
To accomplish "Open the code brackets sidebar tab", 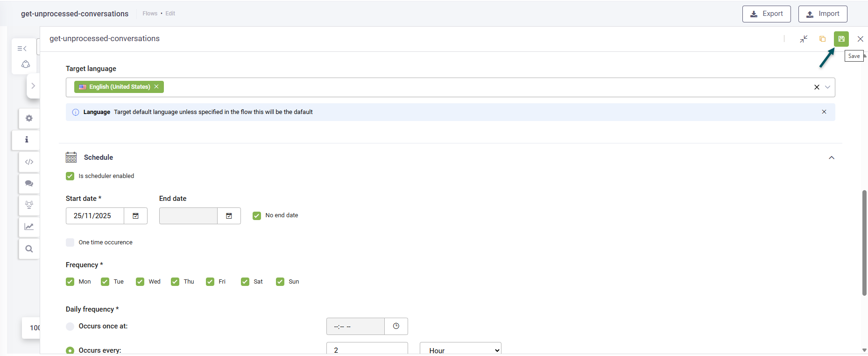I will tap(29, 162).
